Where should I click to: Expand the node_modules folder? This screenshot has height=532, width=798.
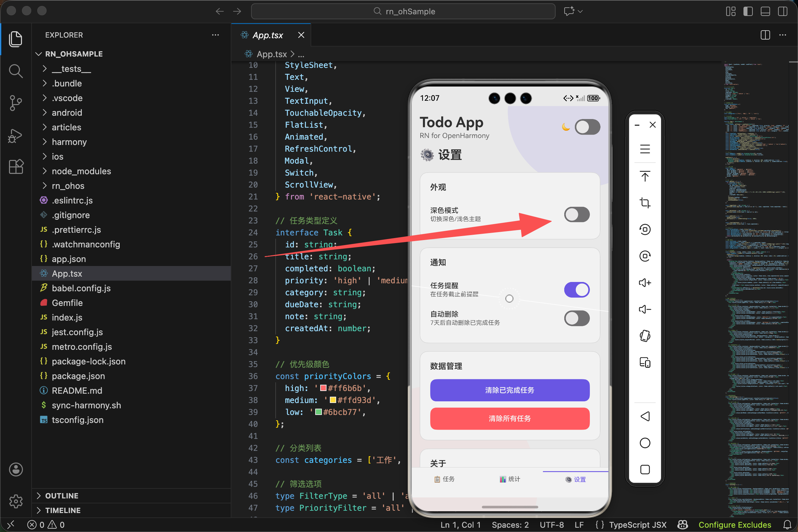pyautogui.click(x=81, y=171)
